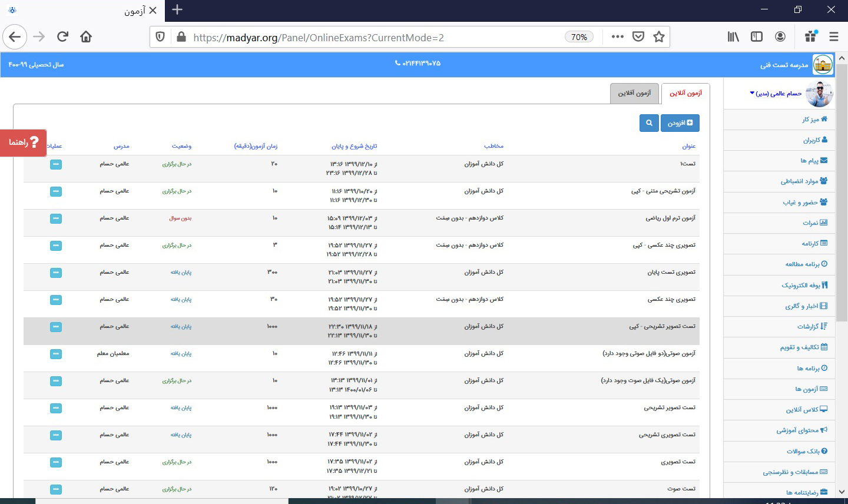This screenshot has height=504, width=848.
Task: Open بانک سوالات in the sidebar
Action: [x=807, y=452]
